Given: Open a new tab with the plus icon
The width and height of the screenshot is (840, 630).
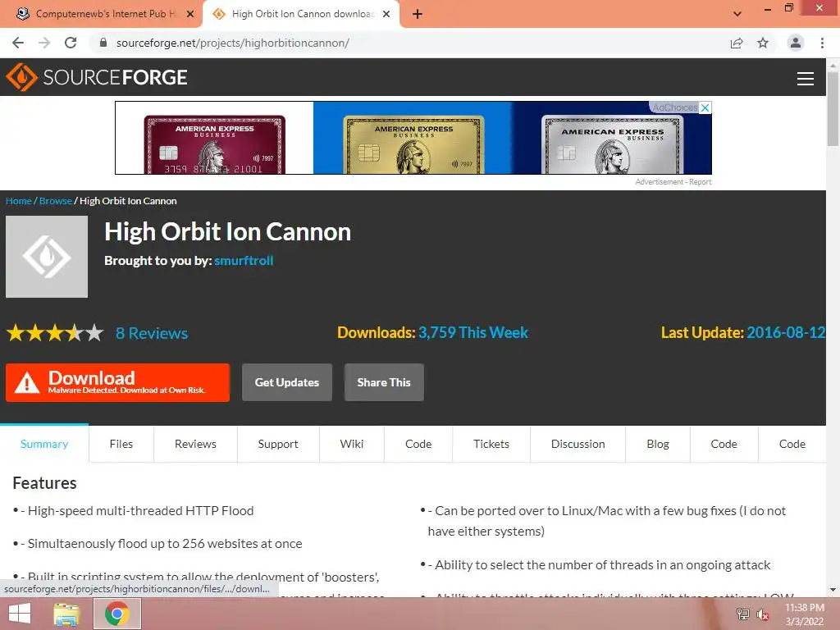Looking at the screenshot, I should point(418,15).
